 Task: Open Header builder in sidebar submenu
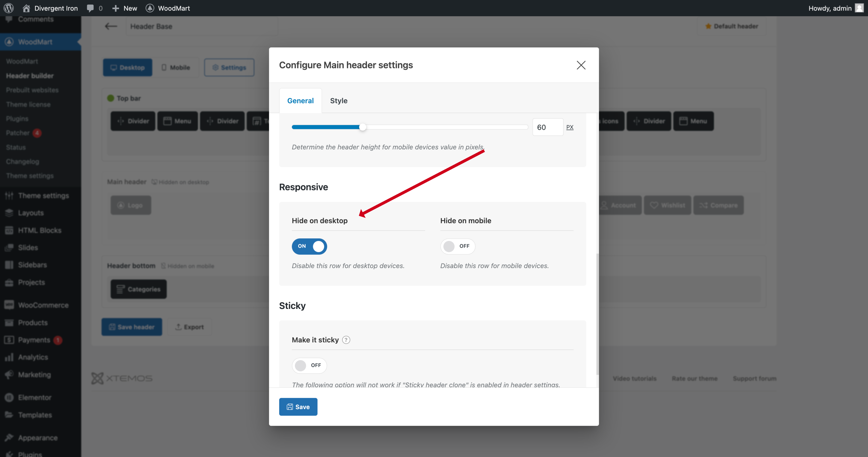[x=30, y=76]
